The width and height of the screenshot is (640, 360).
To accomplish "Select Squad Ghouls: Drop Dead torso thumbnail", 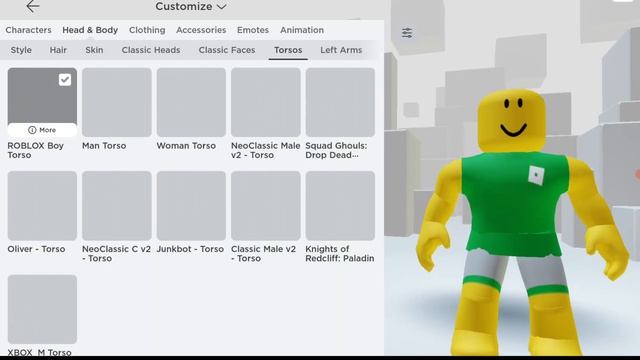I will [340, 102].
